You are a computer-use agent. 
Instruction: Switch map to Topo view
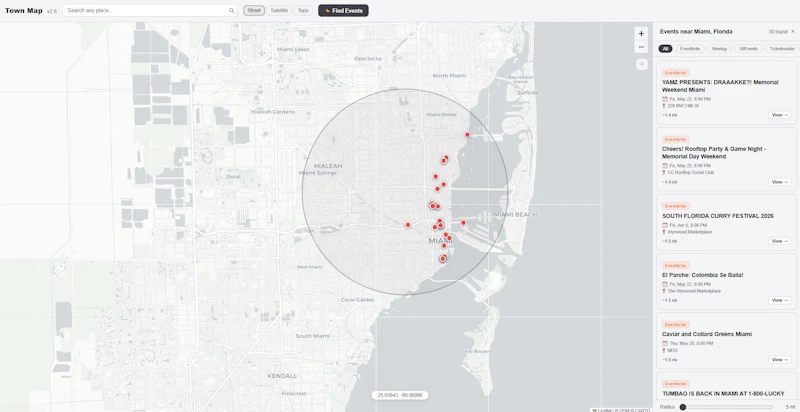tap(303, 10)
